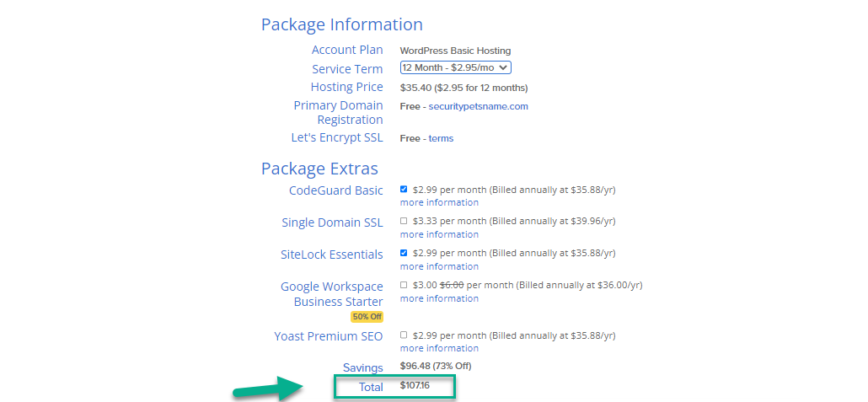The height and width of the screenshot is (402, 868).
Task: Click the Total label
Action: (371, 387)
